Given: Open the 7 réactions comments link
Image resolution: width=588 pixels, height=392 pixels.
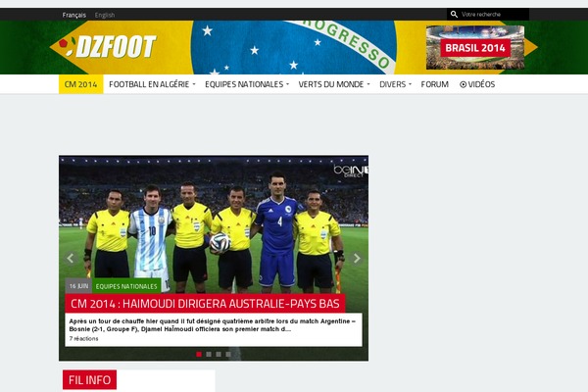Looking at the screenshot, I should (x=83, y=339).
